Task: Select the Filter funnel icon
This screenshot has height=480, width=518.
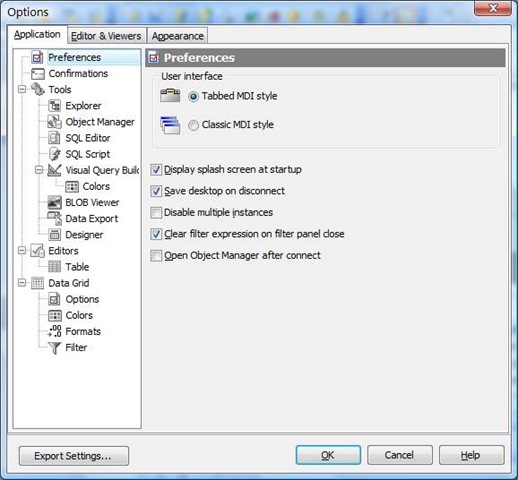Action: tap(55, 348)
